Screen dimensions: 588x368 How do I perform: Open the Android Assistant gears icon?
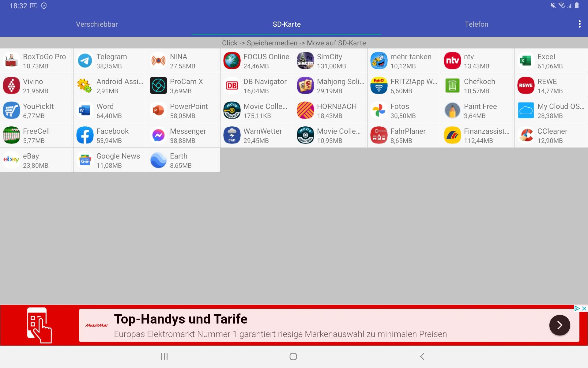click(85, 86)
